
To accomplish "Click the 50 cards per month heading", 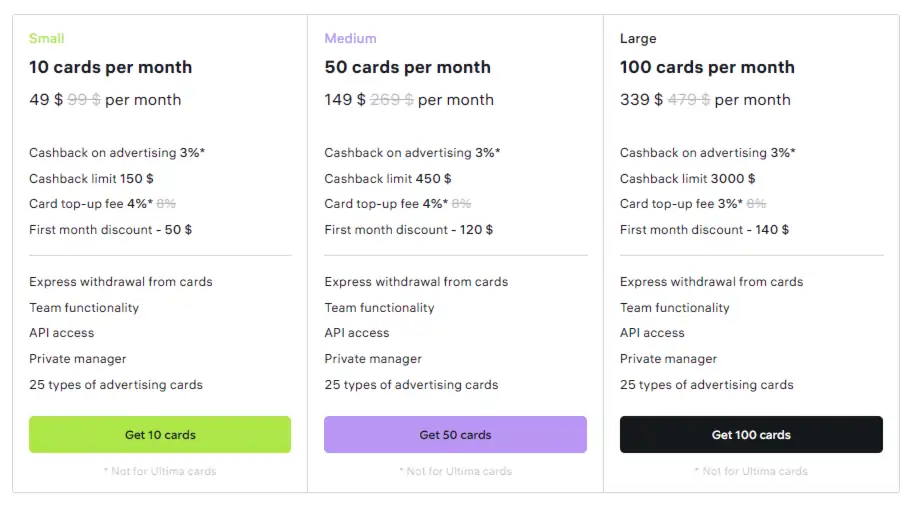I will (x=407, y=67).
